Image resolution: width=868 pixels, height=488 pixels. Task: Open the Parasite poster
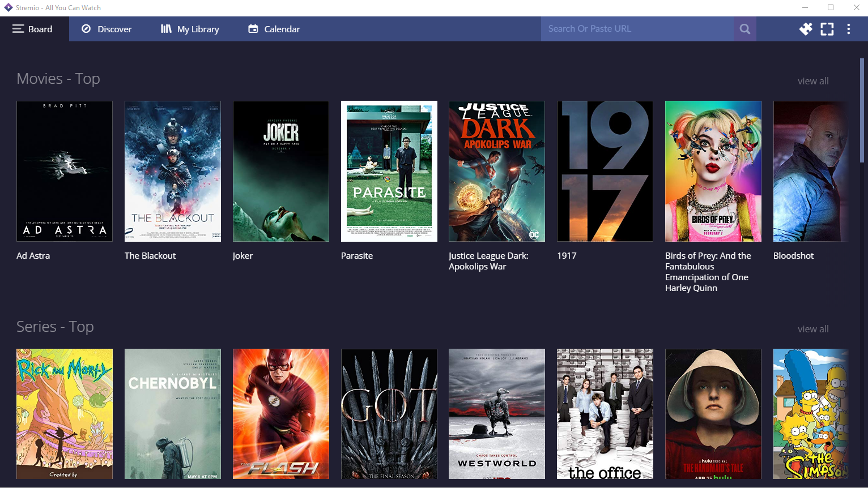click(389, 171)
